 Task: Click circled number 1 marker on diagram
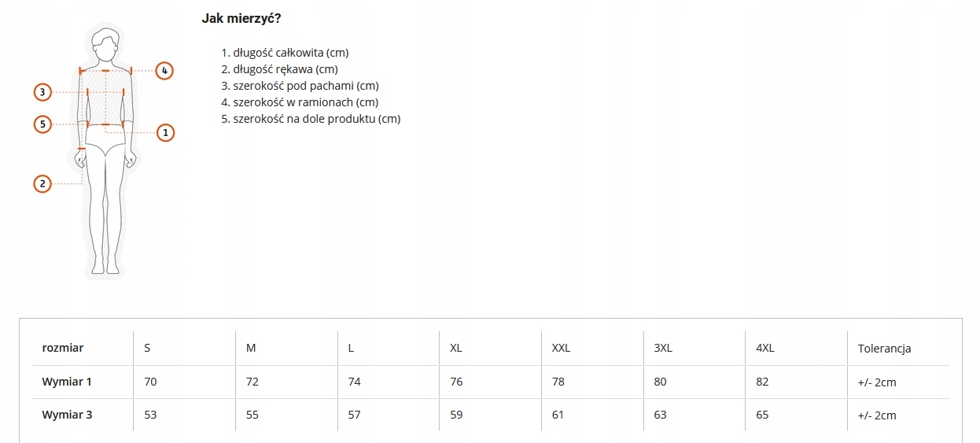point(165,133)
